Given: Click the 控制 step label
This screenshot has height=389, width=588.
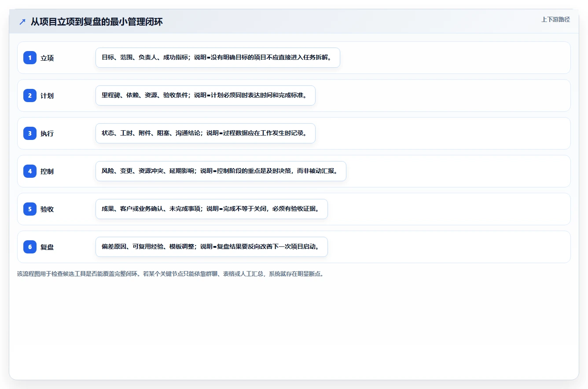Looking at the screenshot, I should [47, 172].
